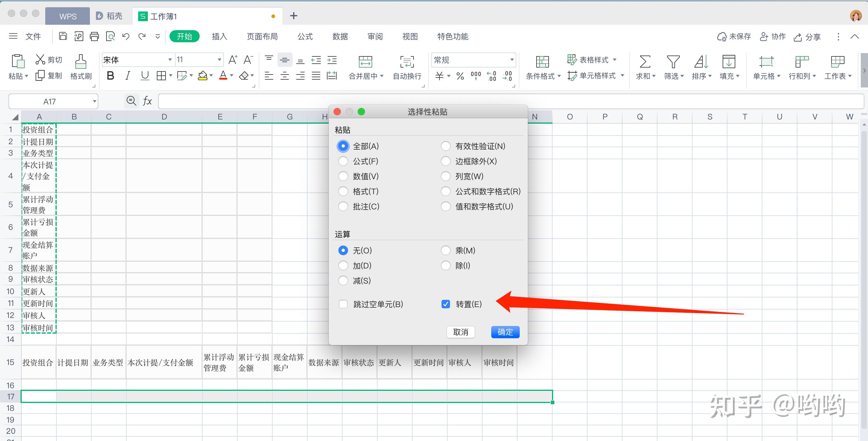
Task: Click the Print icon in quick access toolbar
Action: (94, 36)
